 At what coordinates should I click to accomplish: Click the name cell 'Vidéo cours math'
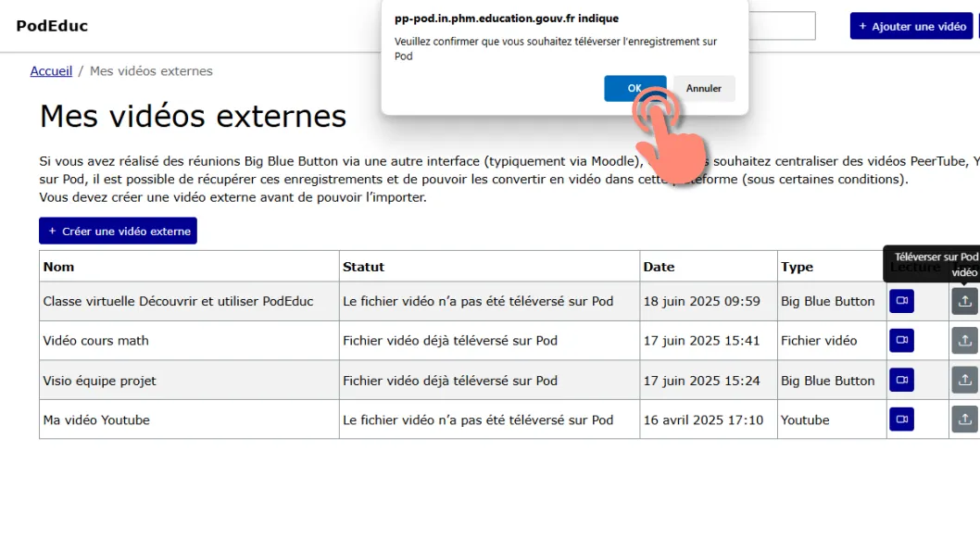click(189, 341)
